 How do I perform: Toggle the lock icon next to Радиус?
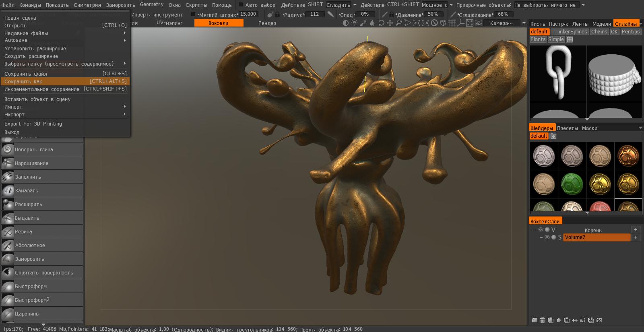click(x=277, y=14)
